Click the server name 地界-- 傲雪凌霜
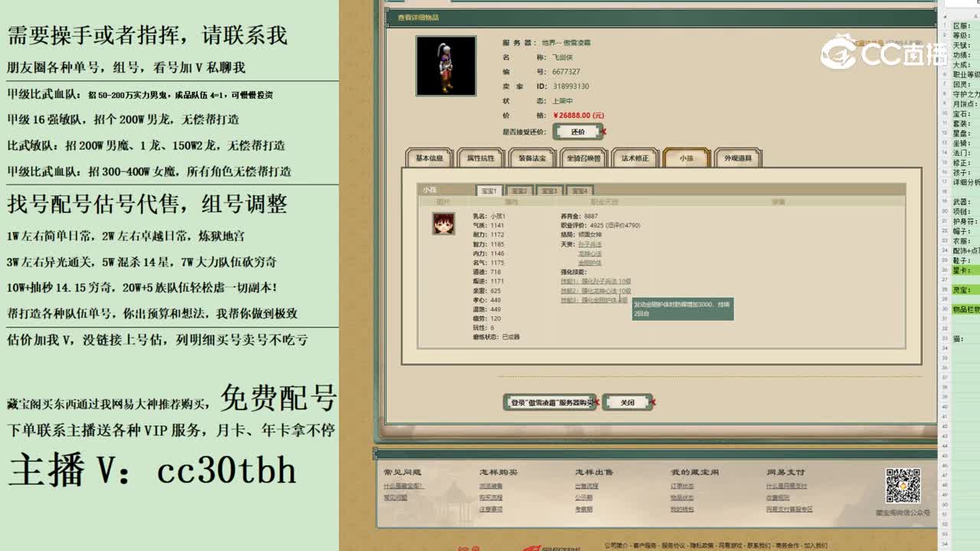 pos(567,43)
